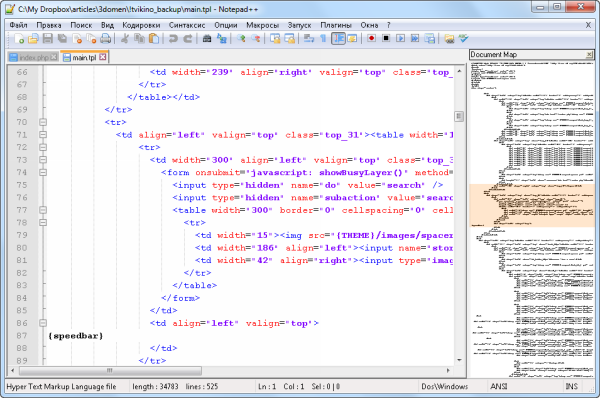
Task: Zoom in with the magnifier plus icon
Action: 241,38
